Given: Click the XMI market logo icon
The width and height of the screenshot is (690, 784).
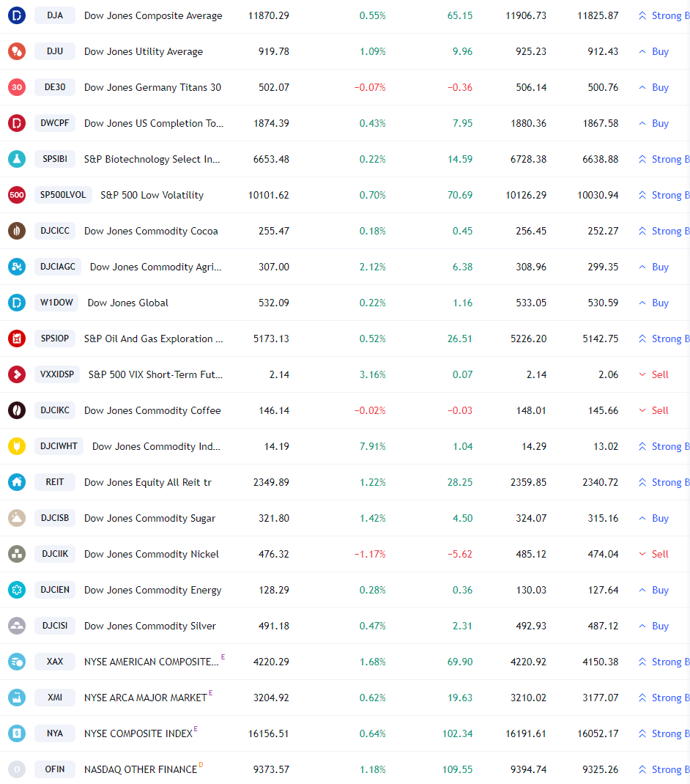Looking at the screenshot, I should [x=17, y=698].
